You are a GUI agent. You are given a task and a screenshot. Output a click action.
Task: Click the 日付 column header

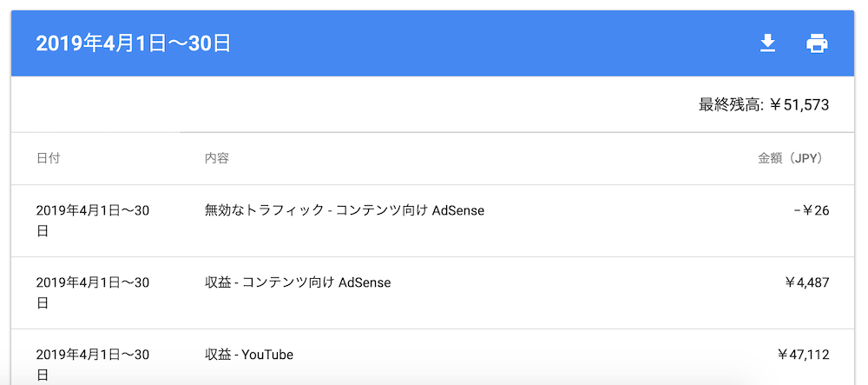[x=48, y=158]
